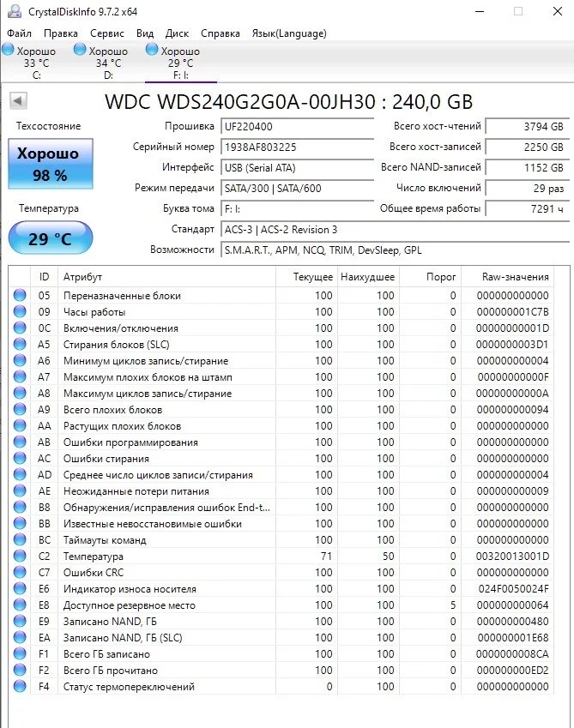Click status dot for A7 Максимум плохих блоков
574x728 pixels.
[x=20, y=376]
